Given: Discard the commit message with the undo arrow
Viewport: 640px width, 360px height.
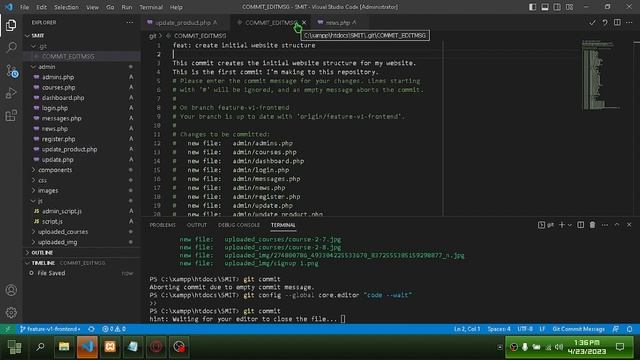Looking at the screenshot, I should pos(604,22).
